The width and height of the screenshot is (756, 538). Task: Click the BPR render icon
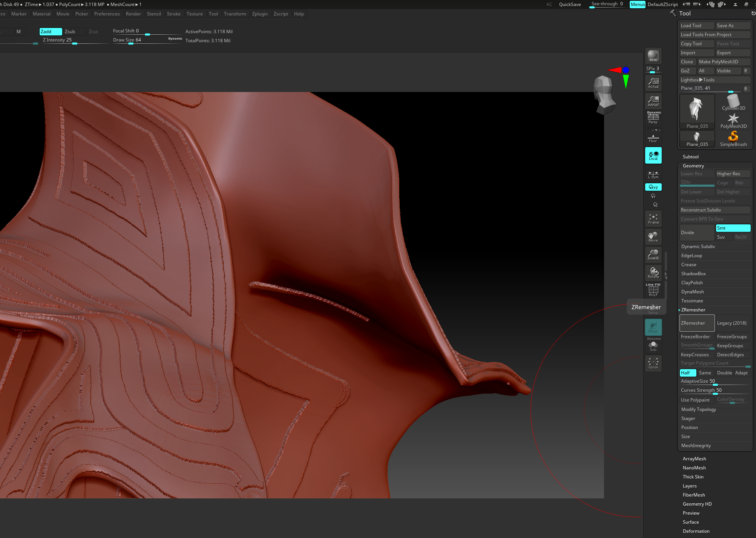click(x=653, y=56)
